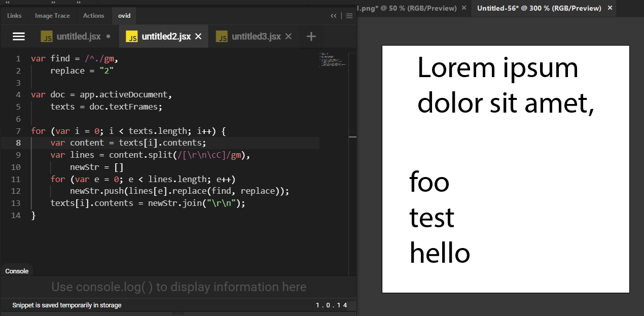Create a new script with the plus icon
This screenshot has width=644, height=316.
coord(311,36)
